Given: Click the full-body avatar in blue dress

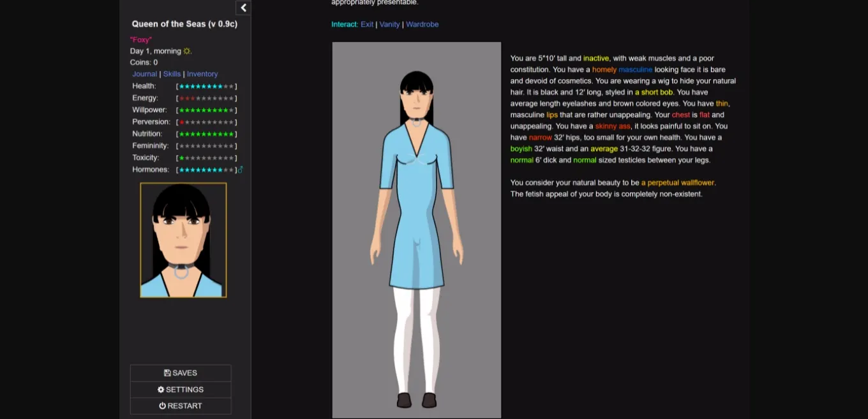Looking at the screenshot, I should (x=416, y=230).
